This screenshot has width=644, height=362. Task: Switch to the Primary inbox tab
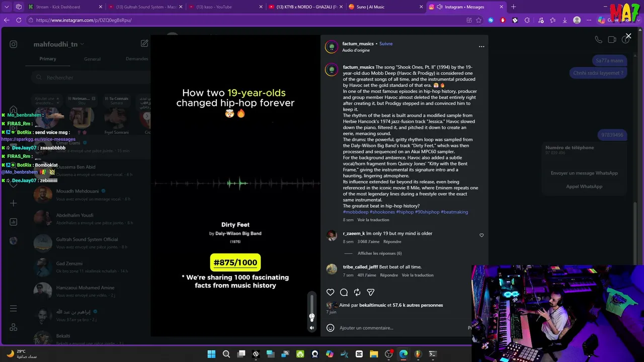click(48, 59)
